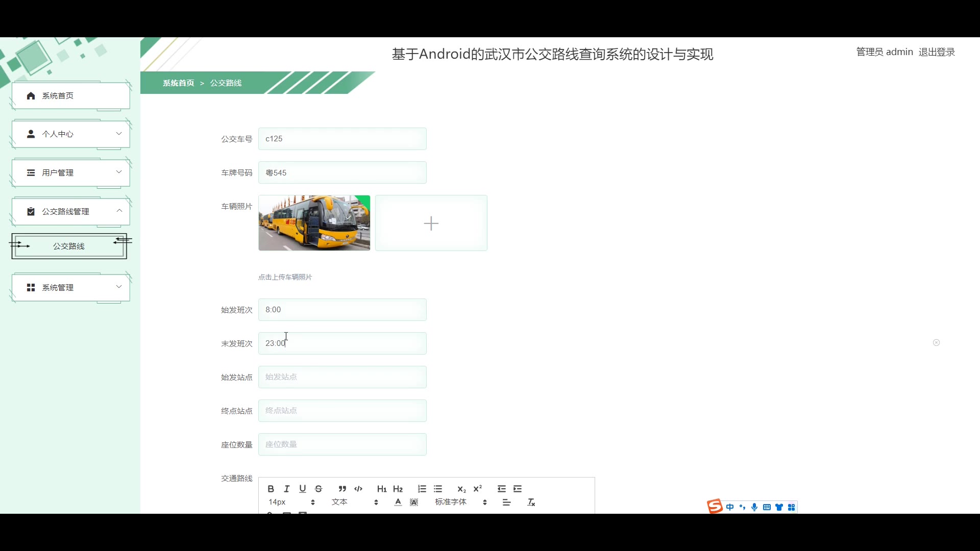The height and width of the screenshot is (551, 980).
Task: Toggle strikethrough formatting in editor
Action: tap(318, 489)
